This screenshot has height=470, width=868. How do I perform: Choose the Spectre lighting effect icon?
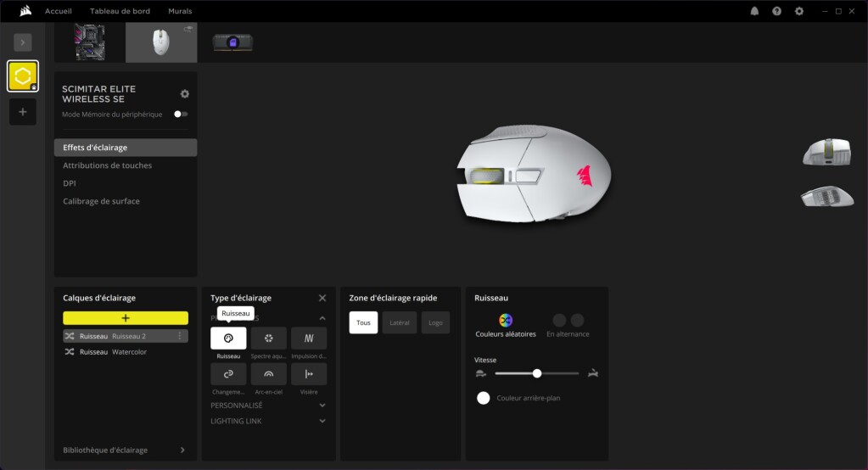(268, 339)
